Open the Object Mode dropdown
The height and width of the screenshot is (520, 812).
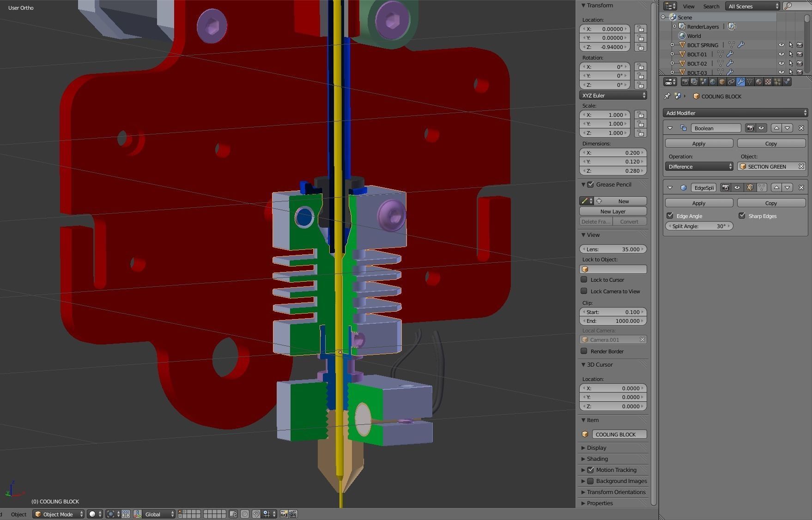pyautogui.click(x=58, y=514)
